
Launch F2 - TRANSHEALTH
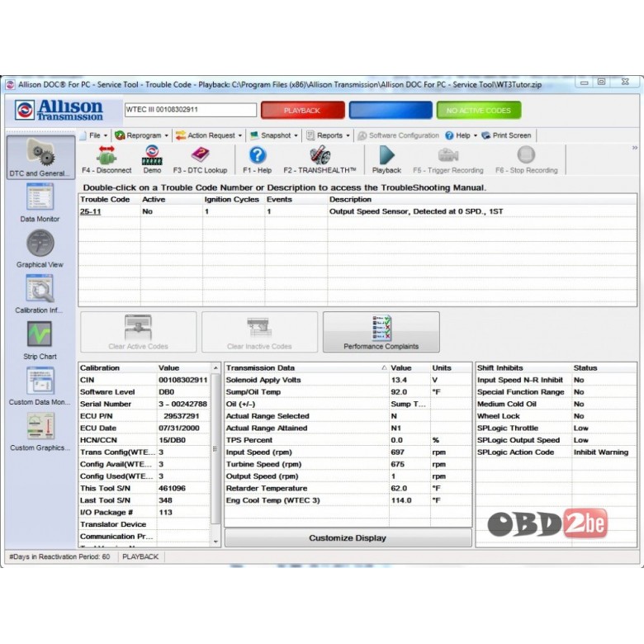[x=320, y=159]
